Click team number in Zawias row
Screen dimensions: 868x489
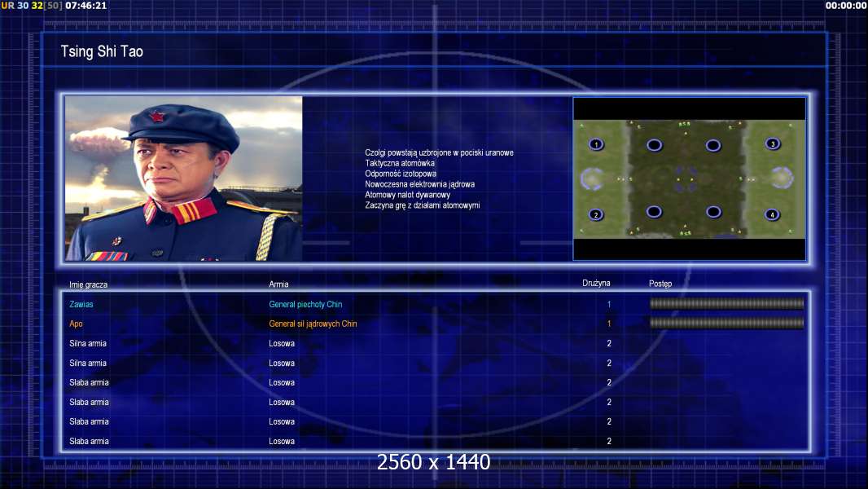[609, 304]
